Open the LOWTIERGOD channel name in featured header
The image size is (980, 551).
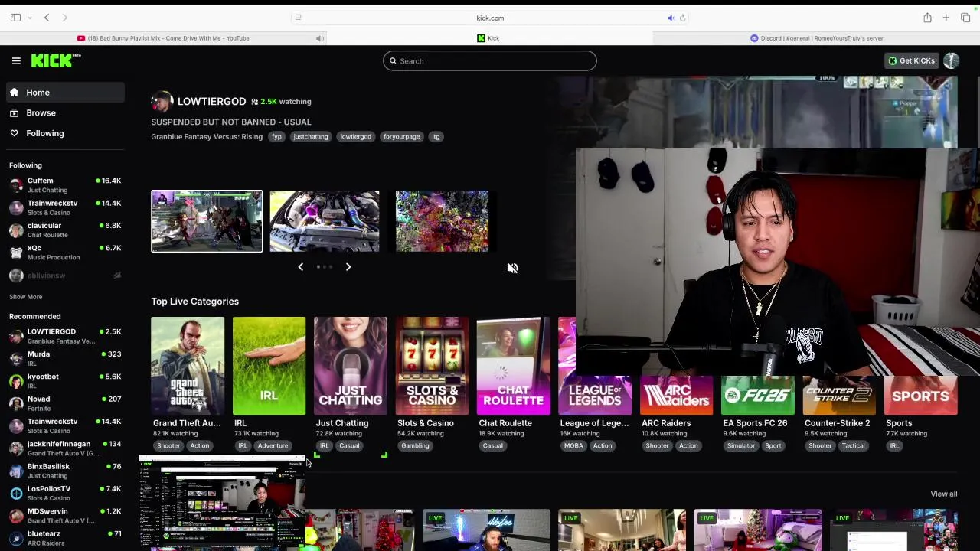pyautogui.click(x=211, y=101)
